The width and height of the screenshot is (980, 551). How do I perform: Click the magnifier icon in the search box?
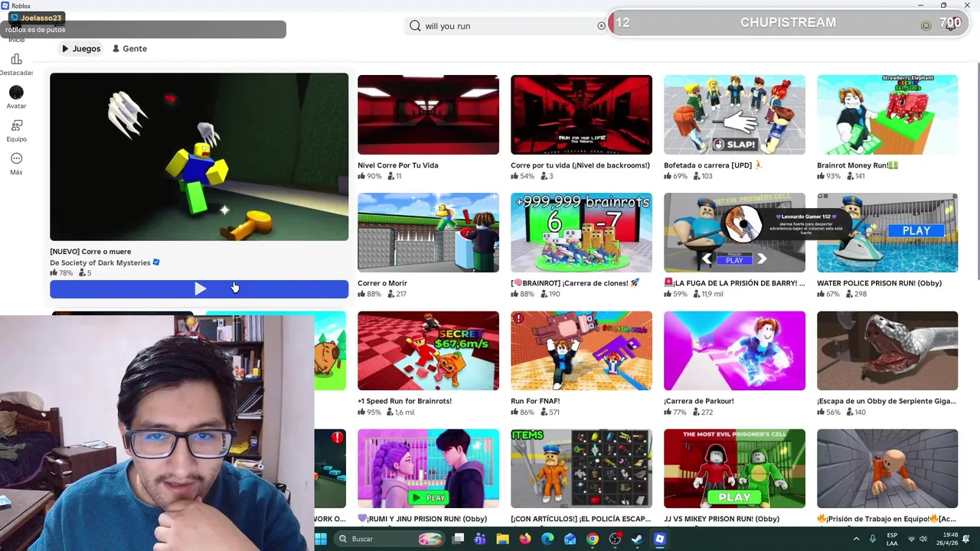415,26
